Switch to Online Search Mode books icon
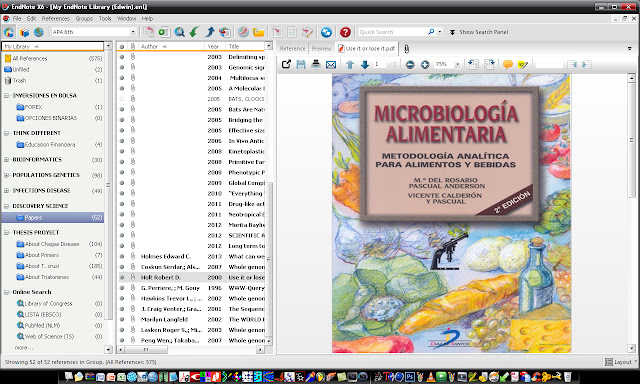The height and width of the screenshot is (384, 640). [24, 32]
